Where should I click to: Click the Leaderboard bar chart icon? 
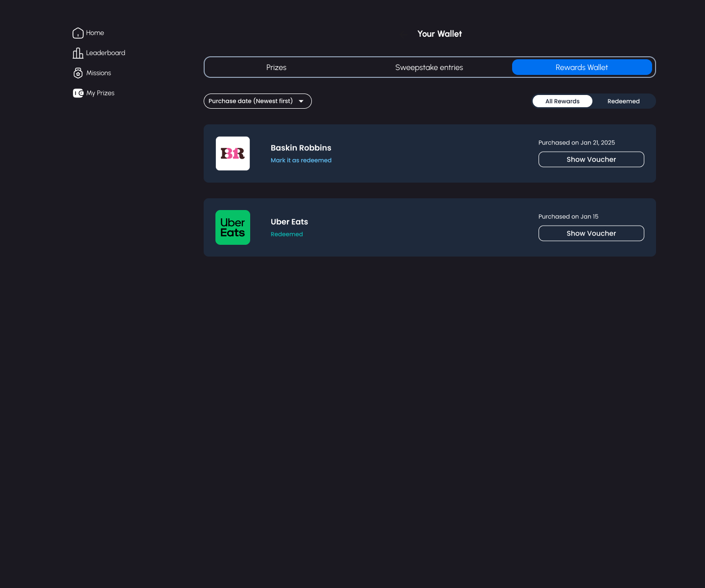[78, 53]
